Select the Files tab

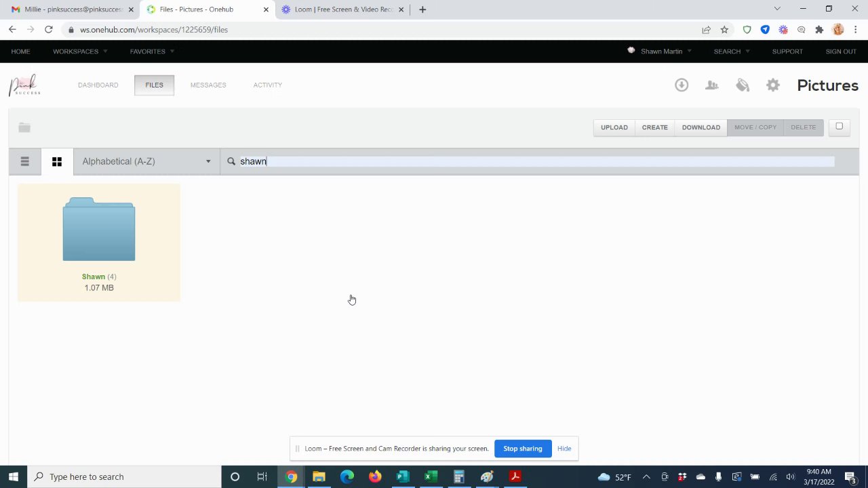(x=154, y=85)
